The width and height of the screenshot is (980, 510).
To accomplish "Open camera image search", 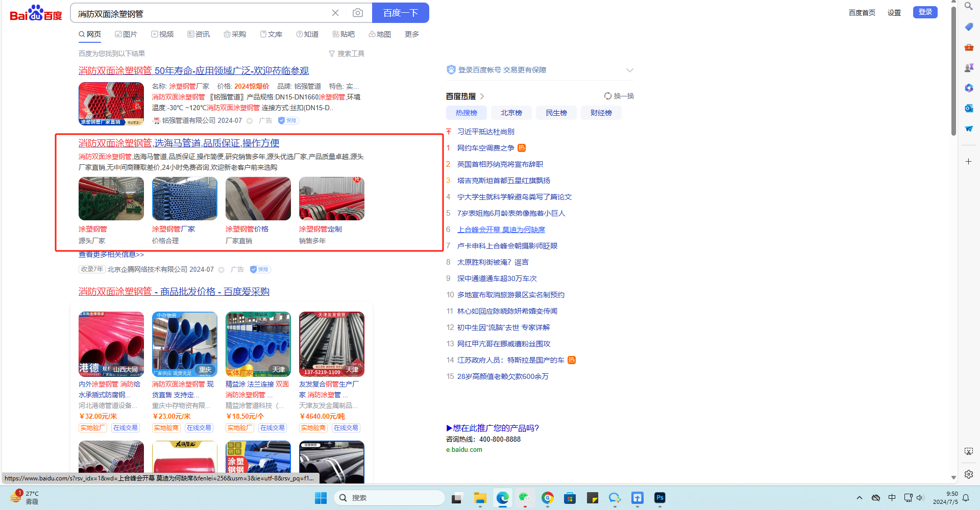I will tap(358, 13).
